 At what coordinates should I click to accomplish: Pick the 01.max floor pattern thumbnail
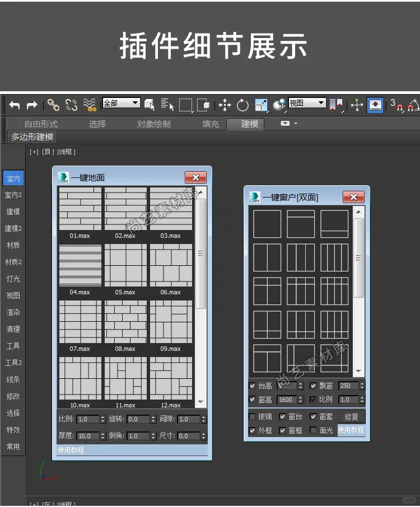tap(80, 209)
